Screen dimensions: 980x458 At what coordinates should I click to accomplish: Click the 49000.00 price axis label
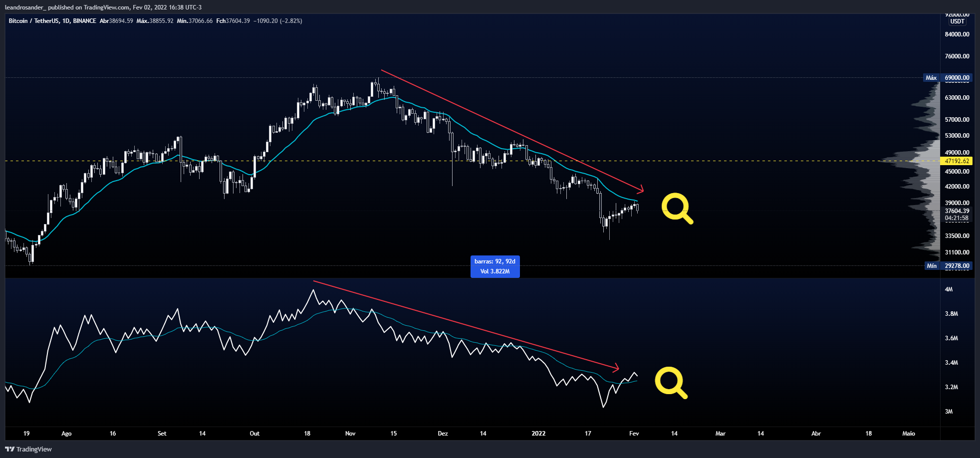957,153
